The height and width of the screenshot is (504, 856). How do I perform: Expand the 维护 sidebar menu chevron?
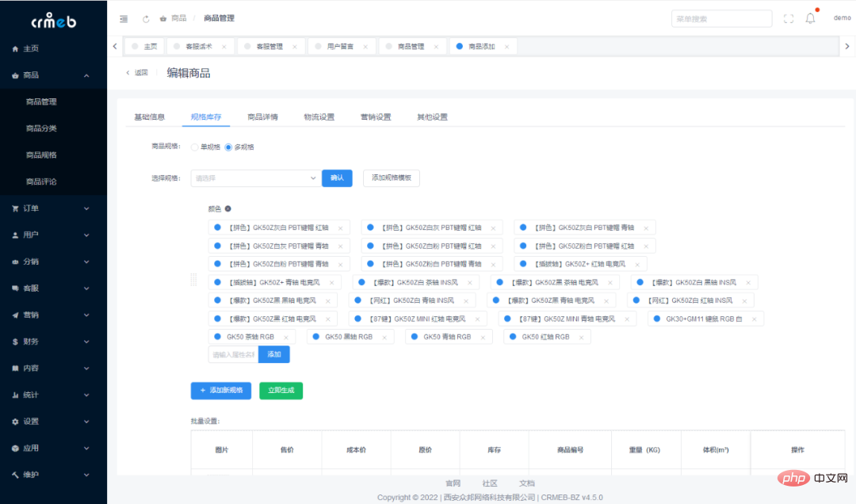click(x=86, y=475)
